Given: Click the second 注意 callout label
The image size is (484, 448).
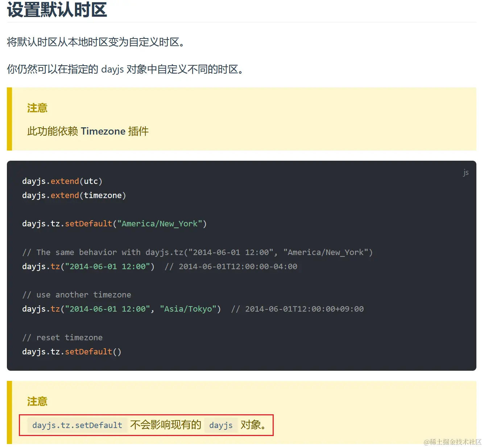Looking at the screenshot, I should click(37, 402).
